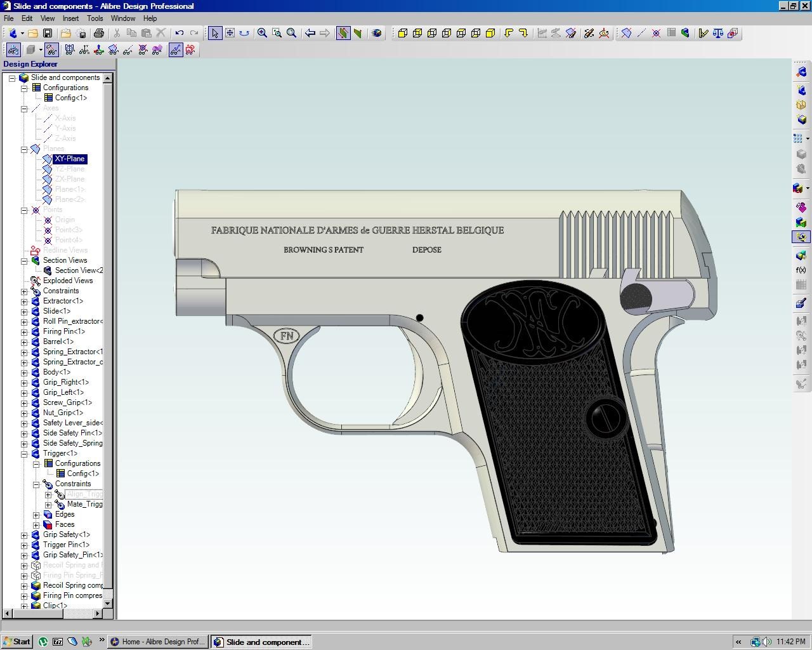This screenshot has width=812, height=650.
Task: Click Design Explorer vertical scrollbar down arrow
Action: (x=108, y=604)
